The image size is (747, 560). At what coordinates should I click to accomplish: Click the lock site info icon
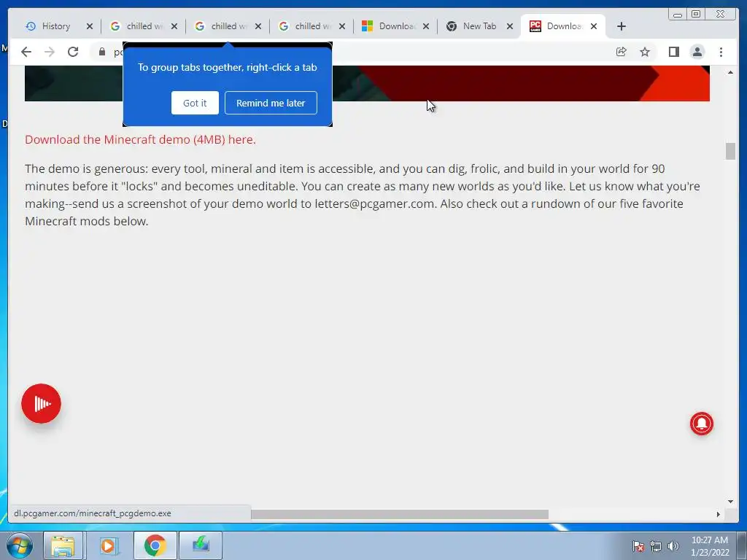[x=101, y=52]
